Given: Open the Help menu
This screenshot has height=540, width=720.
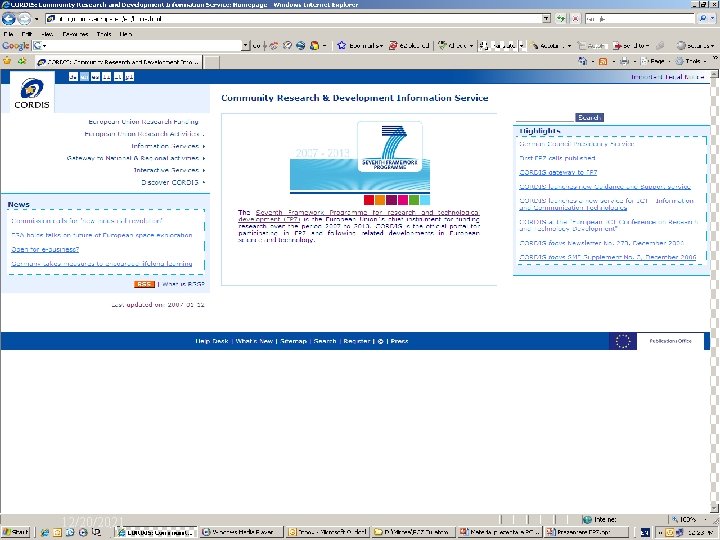Looking at the screenshot, I should tap(126, 34).
